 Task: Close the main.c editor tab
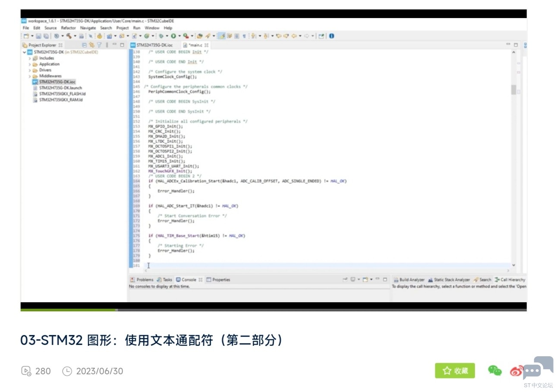click(x=207, y=45)
